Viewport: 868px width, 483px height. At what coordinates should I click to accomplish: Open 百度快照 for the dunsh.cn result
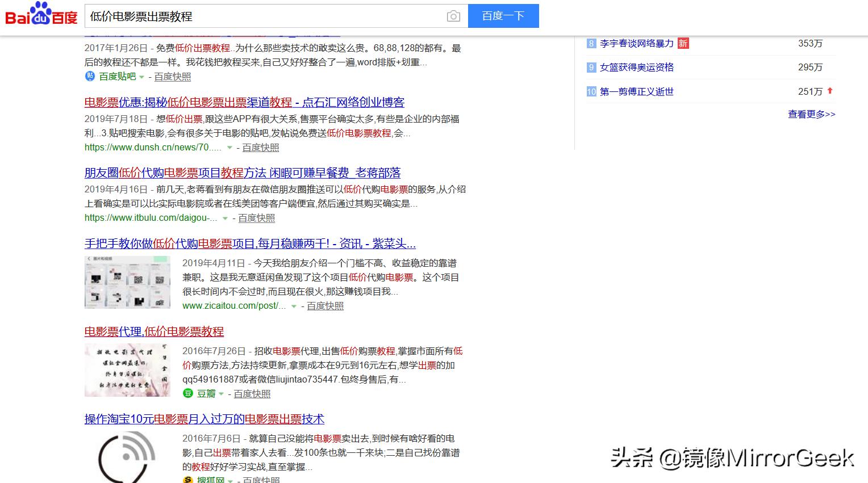[260, 147]
